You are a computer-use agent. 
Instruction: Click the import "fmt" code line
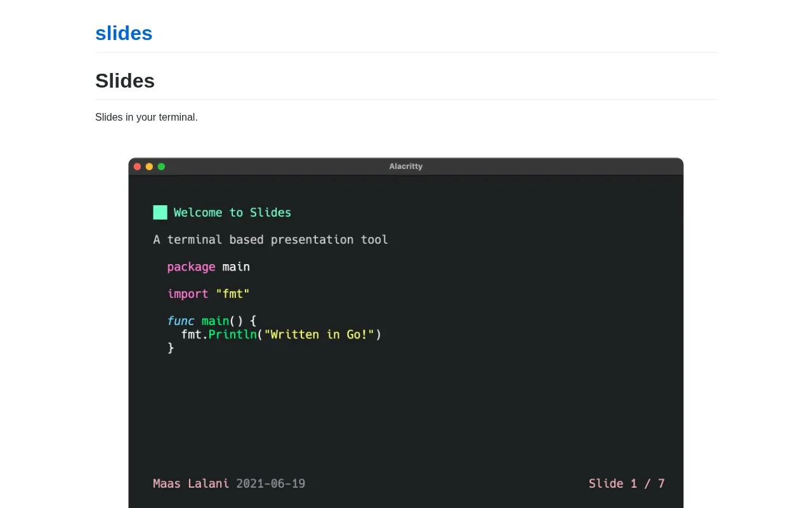click(x=209, y=294)
